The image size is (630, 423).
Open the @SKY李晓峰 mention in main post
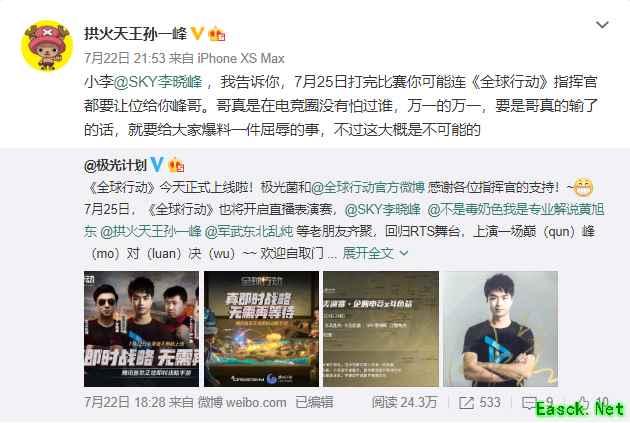[x=158, y=82]
